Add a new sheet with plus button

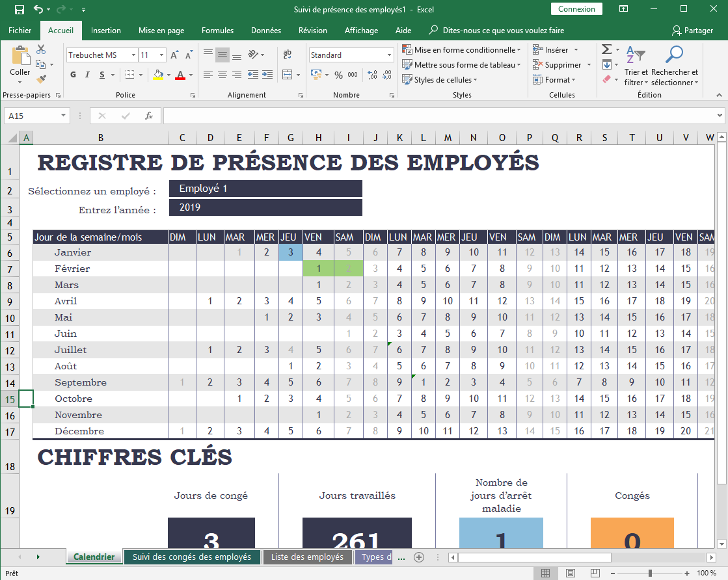click(419, 557)
